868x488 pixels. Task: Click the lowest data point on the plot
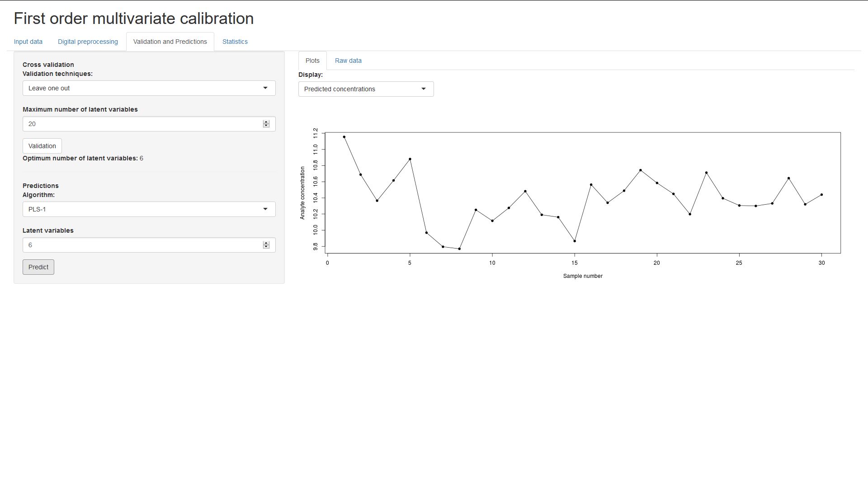tap(459, 249)
